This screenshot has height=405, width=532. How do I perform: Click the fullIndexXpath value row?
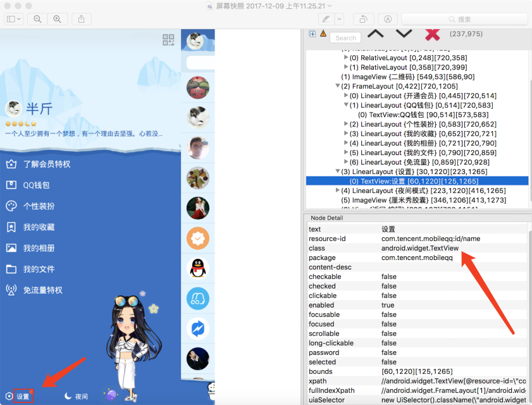click(x=454, y=390)
